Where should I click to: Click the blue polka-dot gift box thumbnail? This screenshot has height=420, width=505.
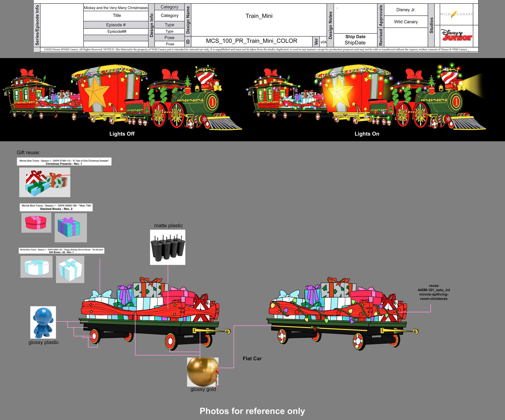coord(70,227)
